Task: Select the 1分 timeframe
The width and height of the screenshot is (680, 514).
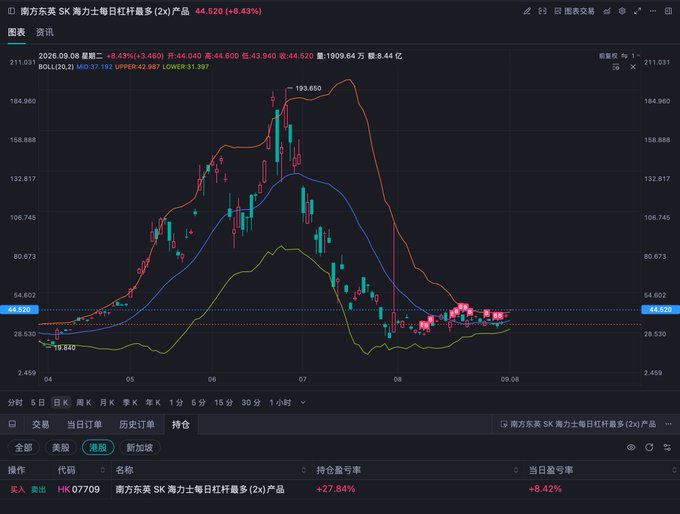Action: point(176,403)
